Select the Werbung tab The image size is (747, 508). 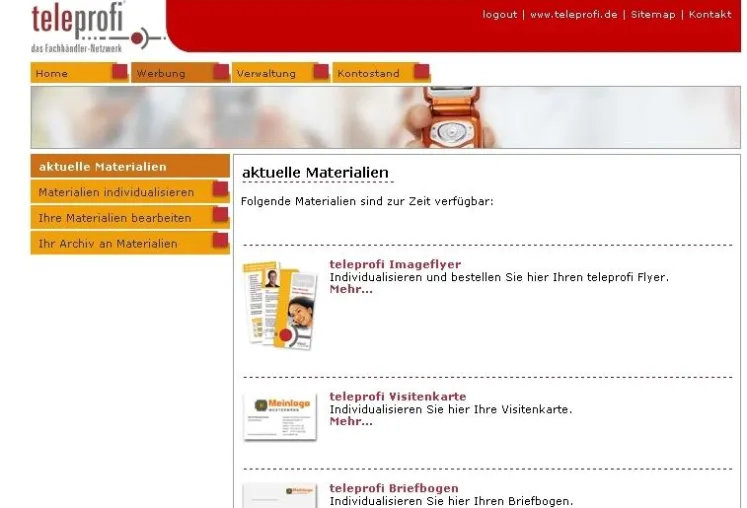(180, 73)
